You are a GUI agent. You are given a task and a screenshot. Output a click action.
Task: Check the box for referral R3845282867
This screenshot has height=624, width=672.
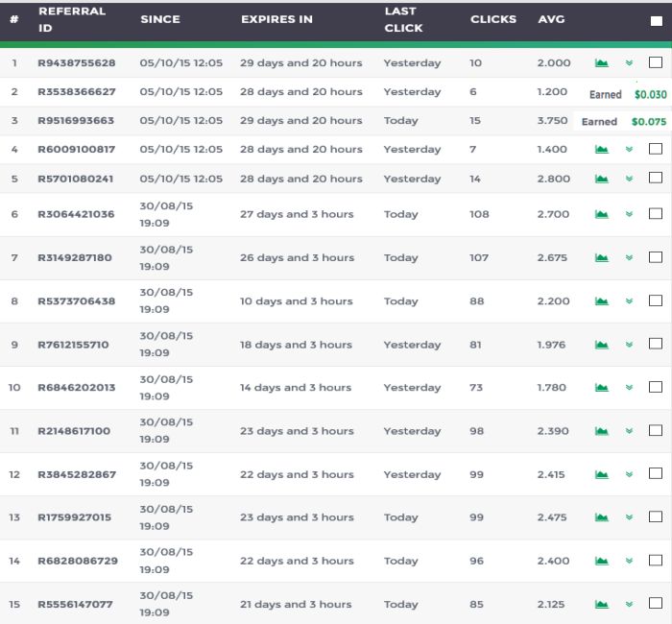(656, 473)
